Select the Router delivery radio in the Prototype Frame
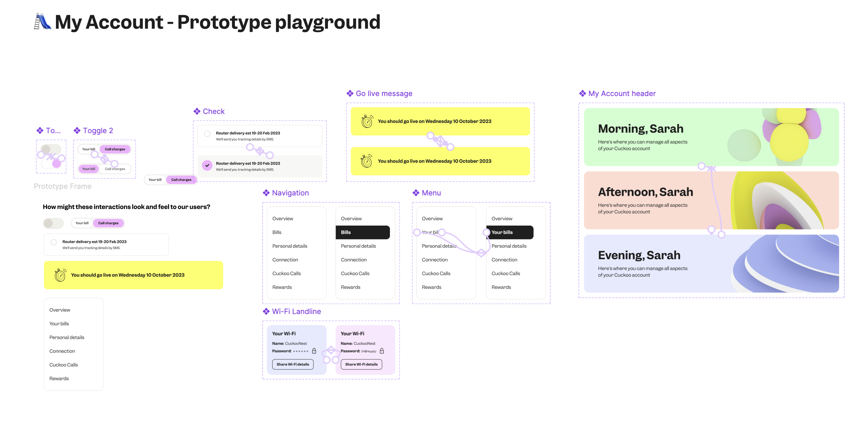Viewport: 868px width, 422px height. (54, 242)
